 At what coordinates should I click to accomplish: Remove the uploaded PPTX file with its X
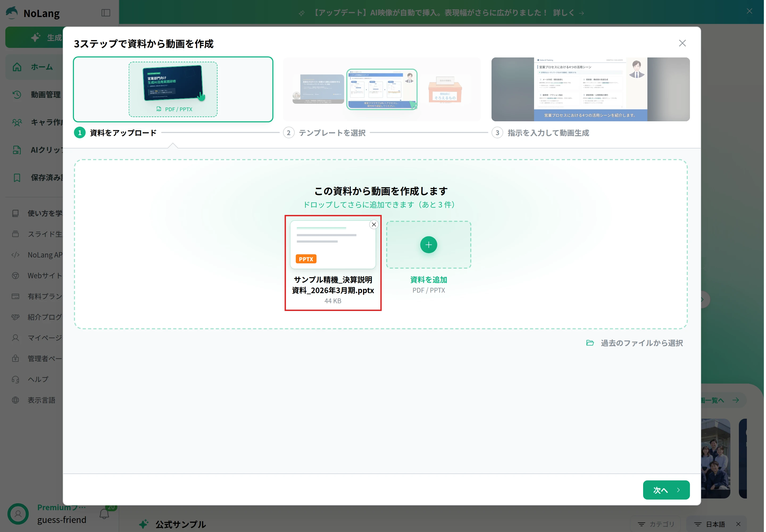pos(374,225)
